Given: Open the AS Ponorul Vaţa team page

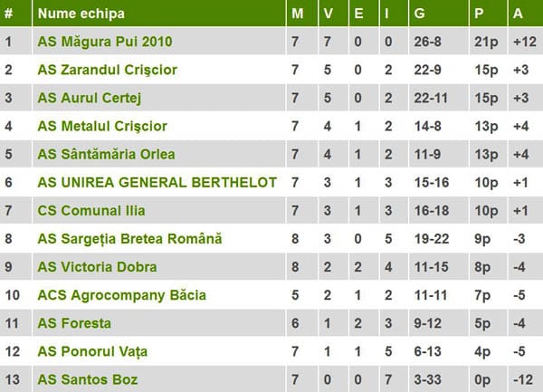Looking at the screenshot, I should click(x=92, y=351).
